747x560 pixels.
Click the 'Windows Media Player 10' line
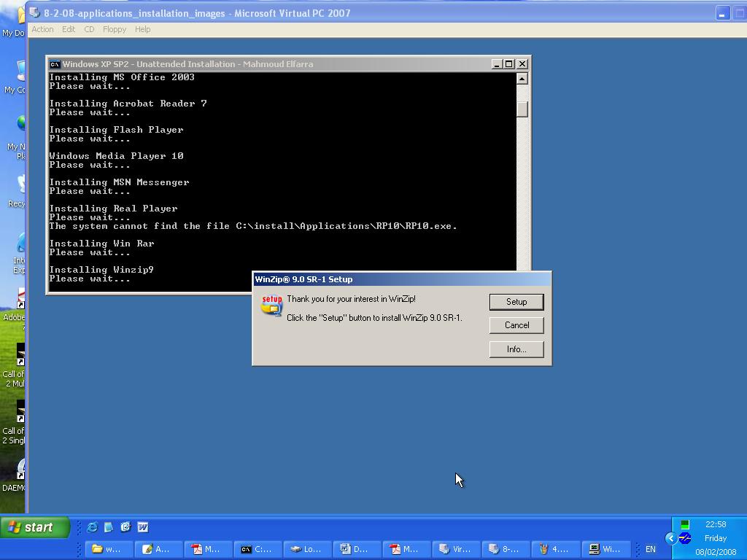116,156
